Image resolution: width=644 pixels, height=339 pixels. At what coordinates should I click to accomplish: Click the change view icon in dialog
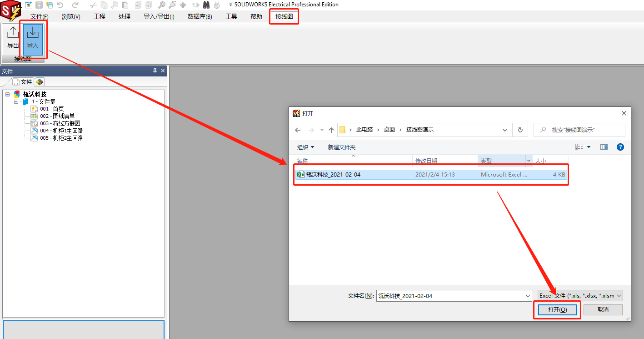[x=579, y=147]
